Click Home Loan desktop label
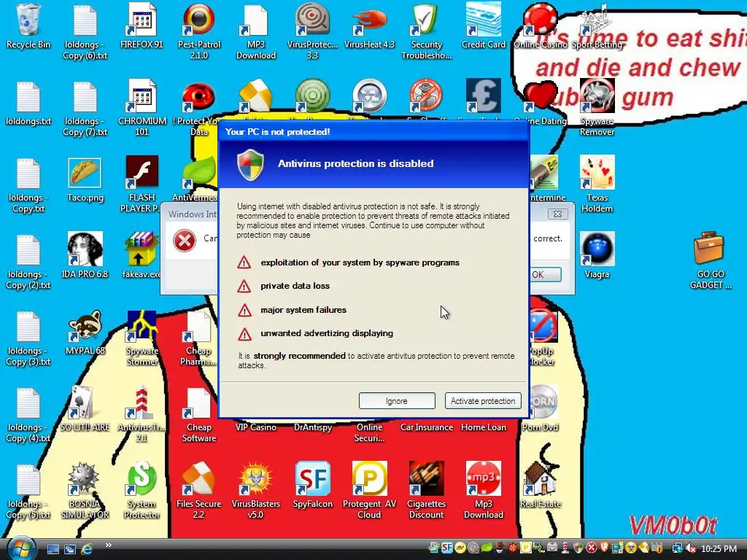 (483, 427)
